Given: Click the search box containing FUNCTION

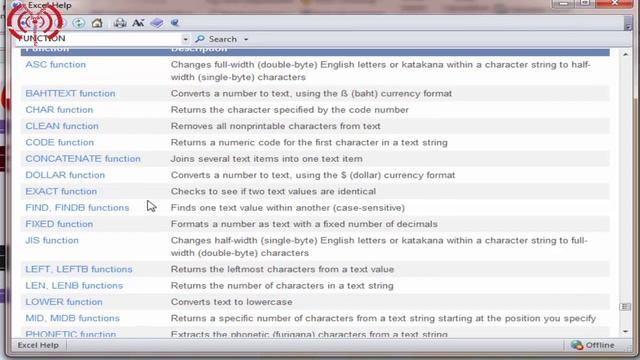Looking at the screenshot, I should (x=98, y=39).
